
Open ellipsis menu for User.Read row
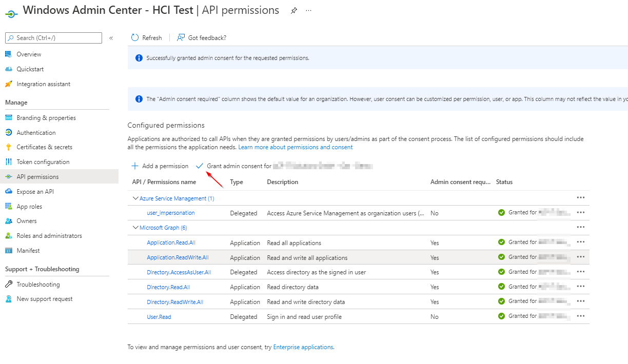pos(581,316)
